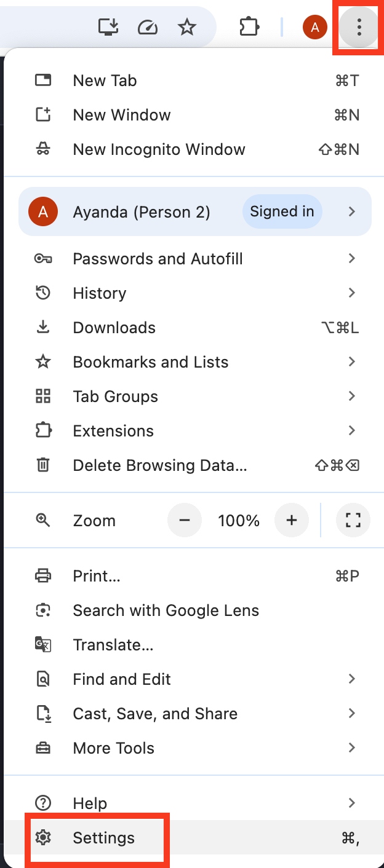Image resolution: width=384 pixels, height=868 pixels.
Task: Click the bookmark star in the toolbar
Action: coord(187,26)
